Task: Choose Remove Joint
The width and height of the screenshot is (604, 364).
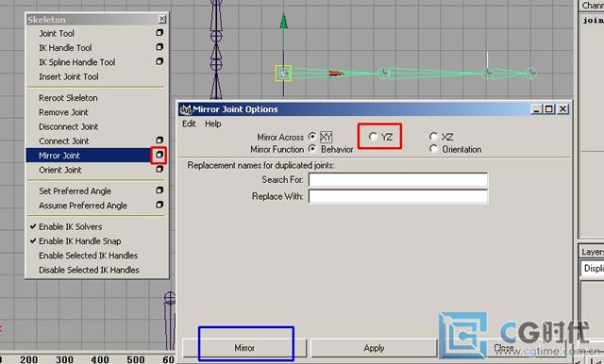Action: (x=63, y=112)
